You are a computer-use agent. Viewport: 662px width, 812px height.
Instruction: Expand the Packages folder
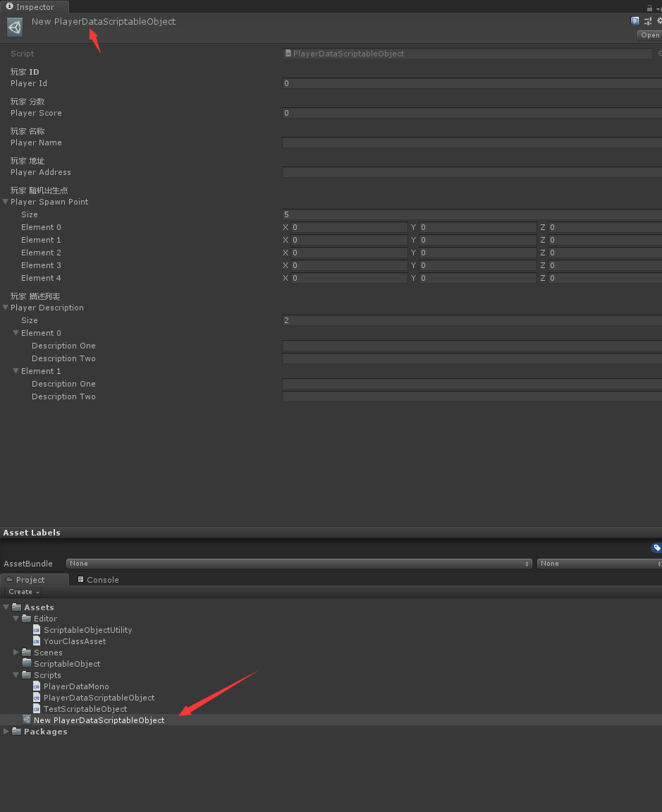click(x=6, y=732)
